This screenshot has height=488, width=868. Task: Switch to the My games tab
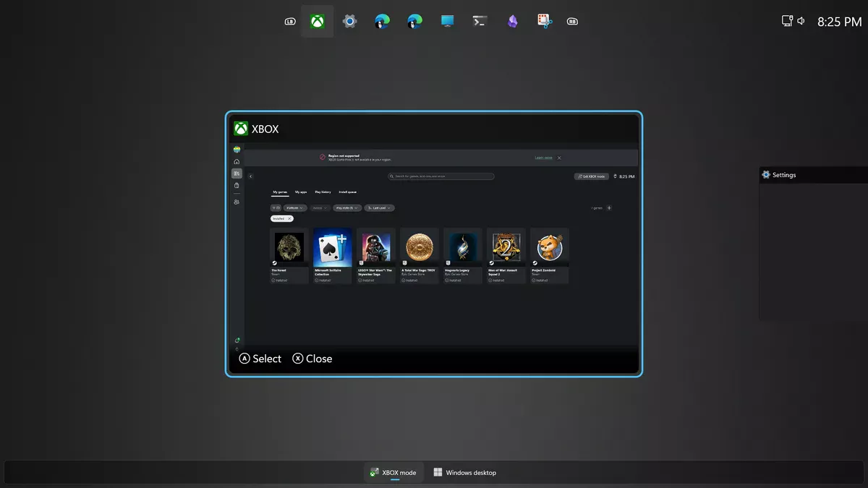(x=279, y=192)
